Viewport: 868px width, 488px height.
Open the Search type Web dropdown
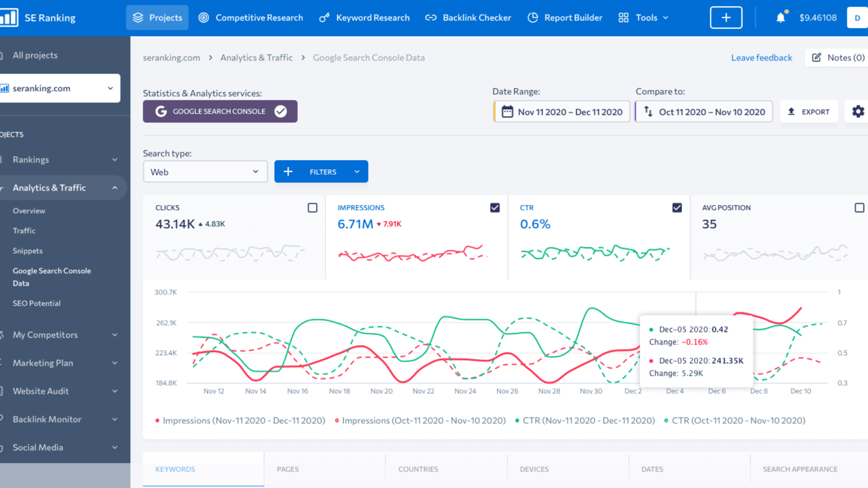[205, 172]
